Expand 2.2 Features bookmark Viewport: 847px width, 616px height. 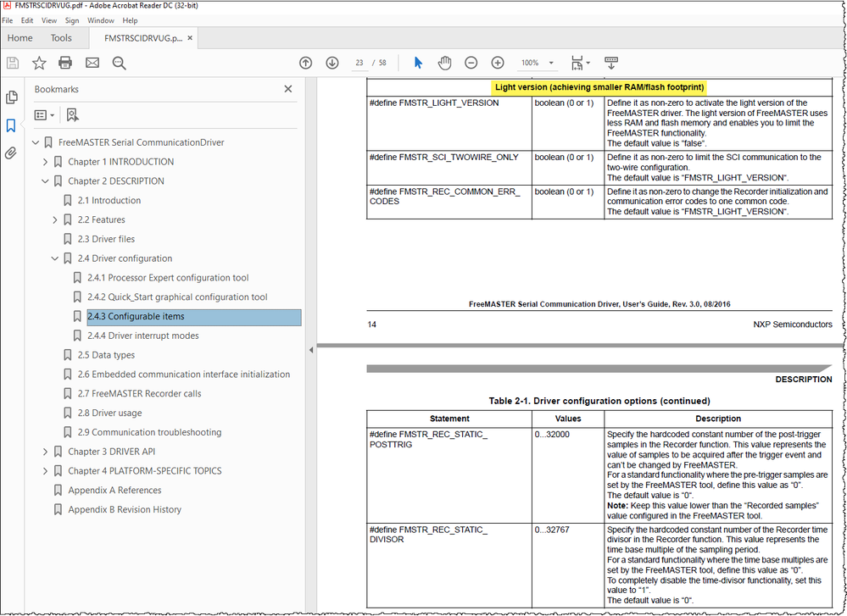(x=55, y=219)
